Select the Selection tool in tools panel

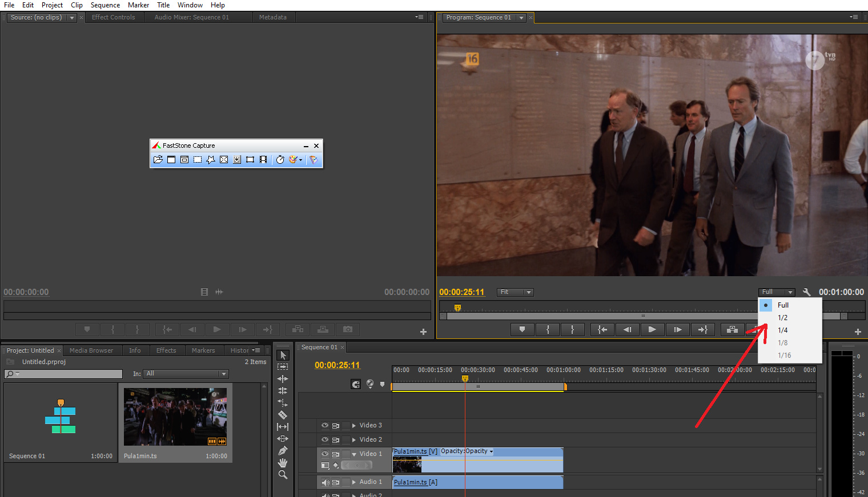tap(283, 355)
